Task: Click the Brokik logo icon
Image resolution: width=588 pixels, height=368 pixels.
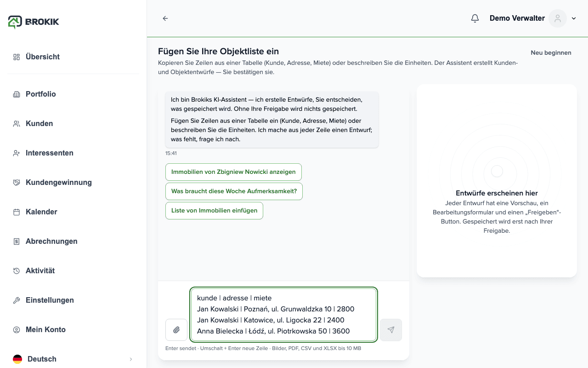Action: point(15,22)
